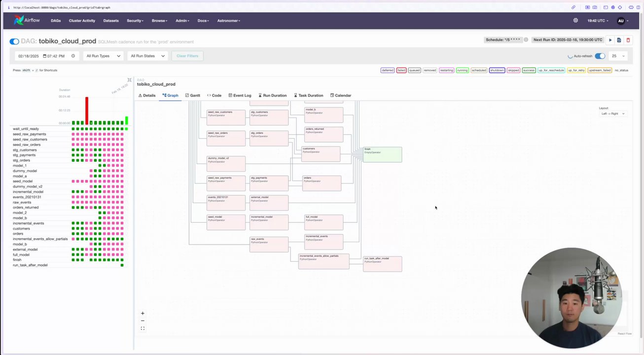Open the All Run States dropdown
Viewport: 644px width, 355px height.
pyautogui.click(x=147, y=56)
